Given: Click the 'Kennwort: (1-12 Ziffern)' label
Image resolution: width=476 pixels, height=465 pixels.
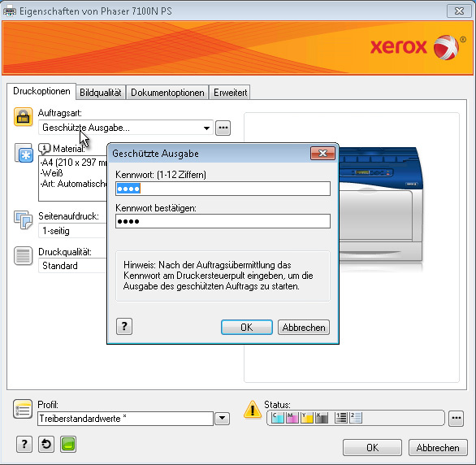Looking at the screenshot, I should point(161,175).
